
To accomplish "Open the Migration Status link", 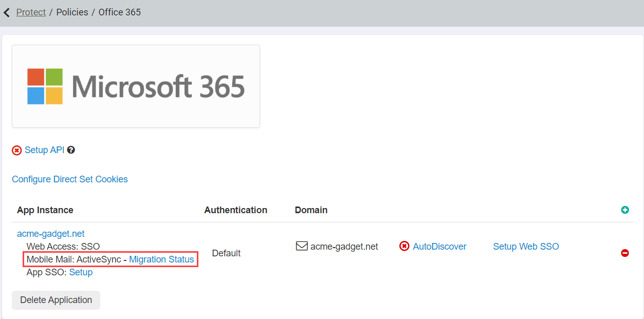I will coord(161,259).
